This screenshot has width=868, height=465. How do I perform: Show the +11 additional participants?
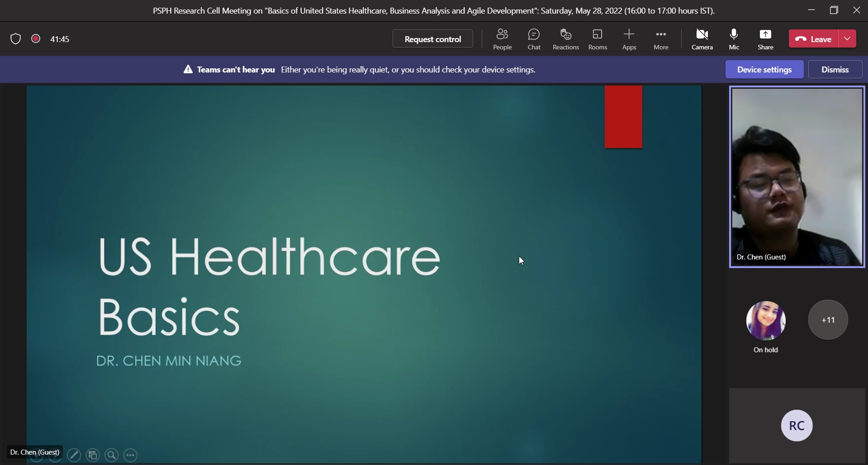point(828,320)
